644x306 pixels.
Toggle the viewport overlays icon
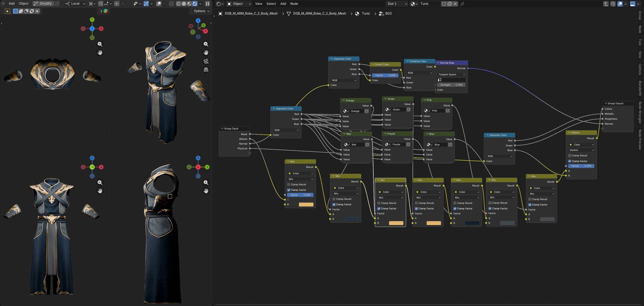(159, 4)
